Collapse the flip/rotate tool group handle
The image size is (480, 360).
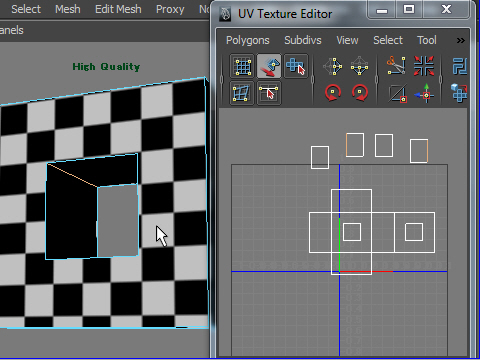click(x=312, y=80)
